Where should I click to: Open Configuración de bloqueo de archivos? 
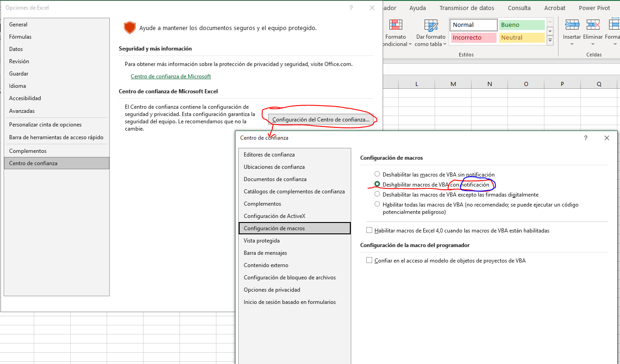[295, 278]
